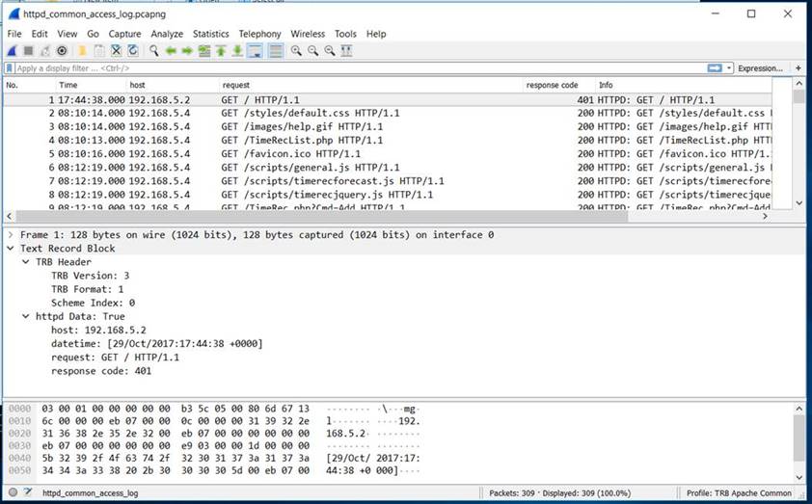Viewport: 812px width, 504px height.
Task: Select the /scripts/timerecjquery.js request row
Action: click(388, 195)
